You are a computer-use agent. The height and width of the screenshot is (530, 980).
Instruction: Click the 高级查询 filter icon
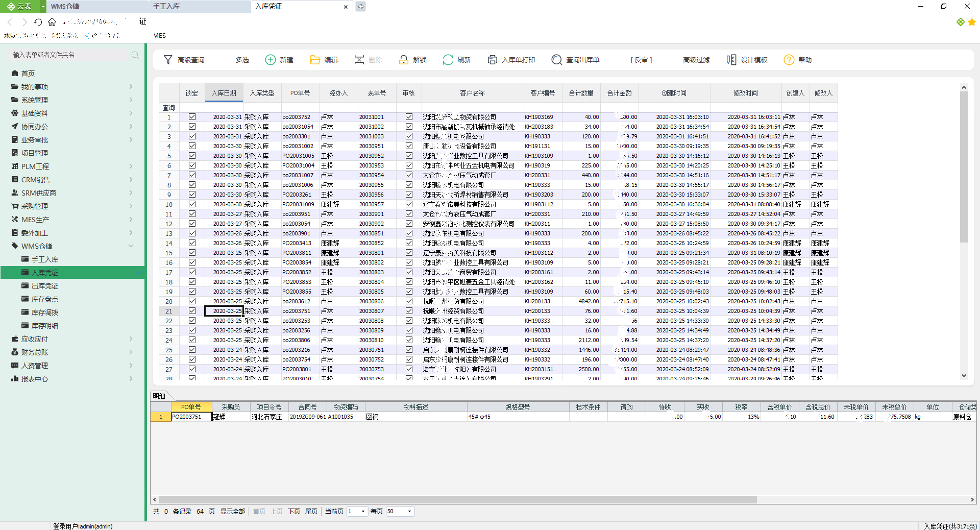168,60
